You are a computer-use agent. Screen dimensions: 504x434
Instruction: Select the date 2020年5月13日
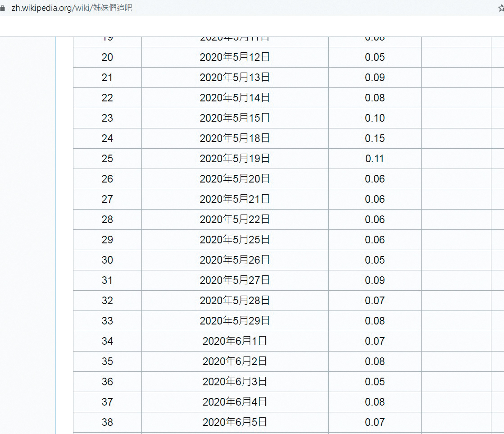235,78
